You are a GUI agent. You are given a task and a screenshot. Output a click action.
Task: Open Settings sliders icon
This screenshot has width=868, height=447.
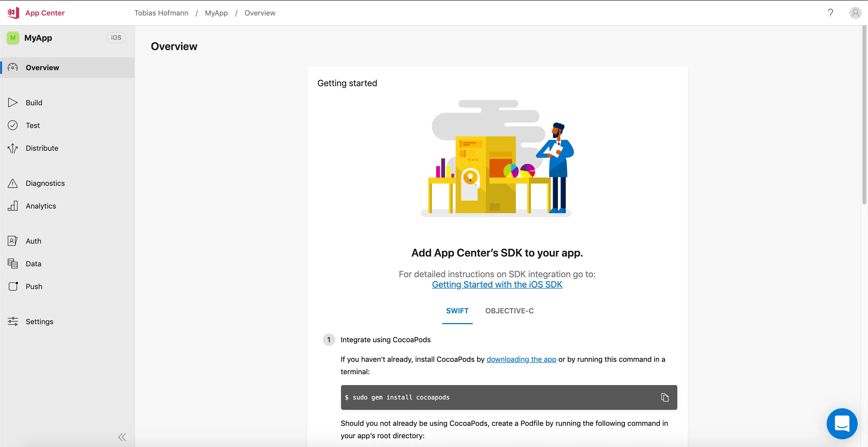pos(13,322)
